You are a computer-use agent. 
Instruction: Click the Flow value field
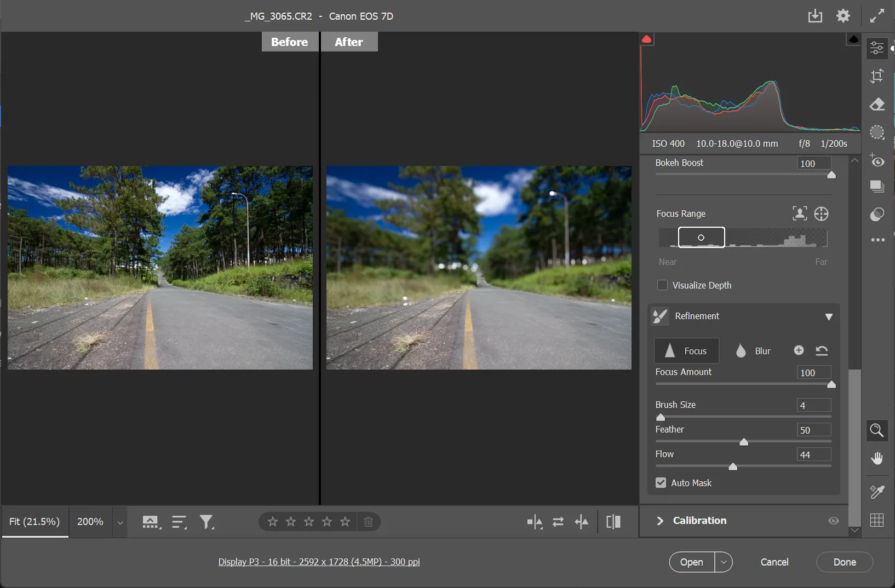tap(814, 454)
